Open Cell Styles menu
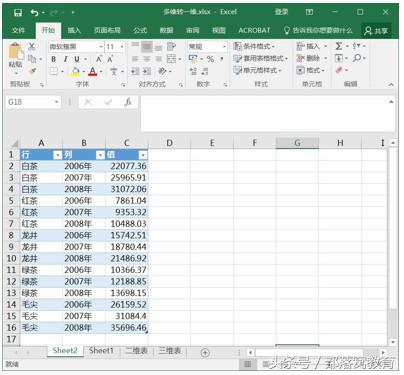The width and height of the screenshot is (404, 375). pyautogui.click(x=257, y=70)
